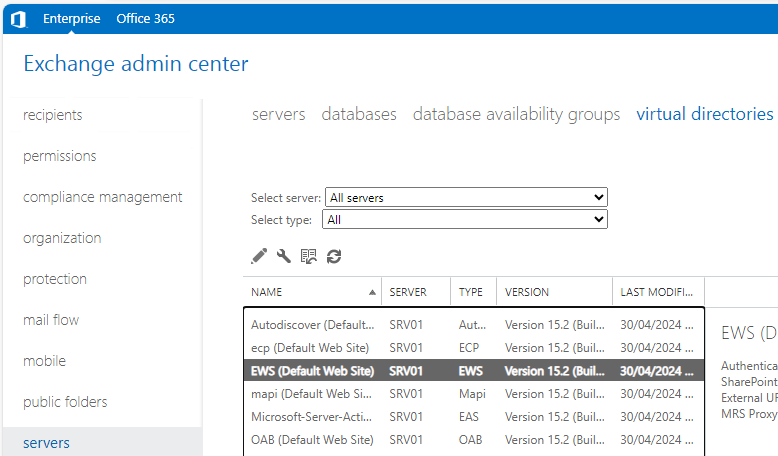
Task: Open the Select server dropdown
Action: pos(467,198)
